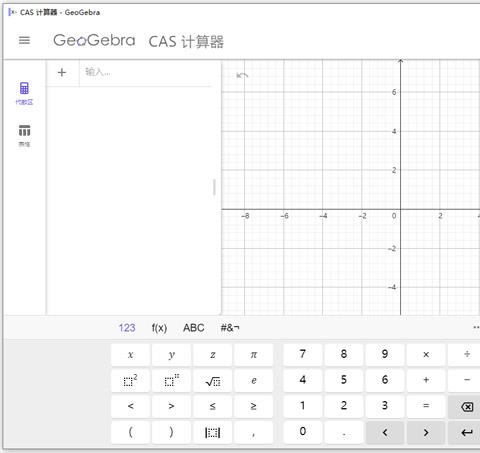Click the GeoGebra logo text
The height and width of the screenshot is (453, 480).
pyautogui.click(x=94, y=40)
